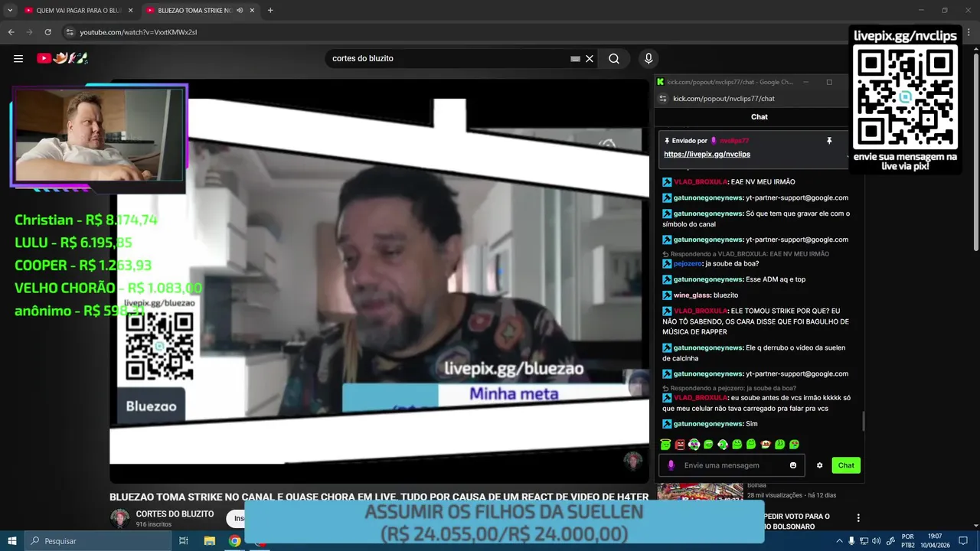This screenshot has height=551, width=980.
Task: Open the Windows Start menu
Action: [12, 541]
